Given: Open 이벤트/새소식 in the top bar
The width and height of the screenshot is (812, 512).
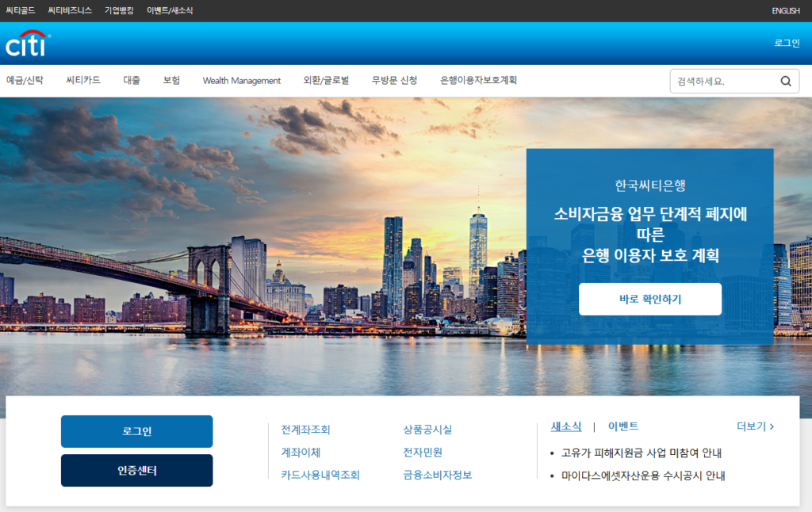Looking at the screenshot, I should click(x=170, y=10).
